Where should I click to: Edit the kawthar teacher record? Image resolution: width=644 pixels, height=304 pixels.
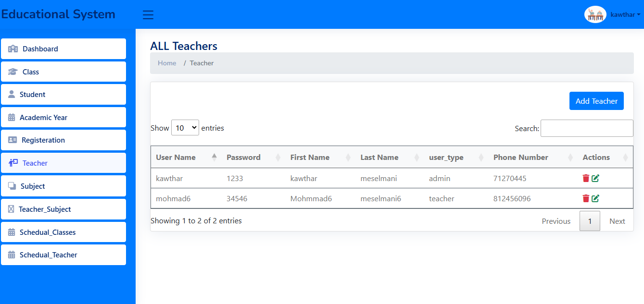[595, 178]
